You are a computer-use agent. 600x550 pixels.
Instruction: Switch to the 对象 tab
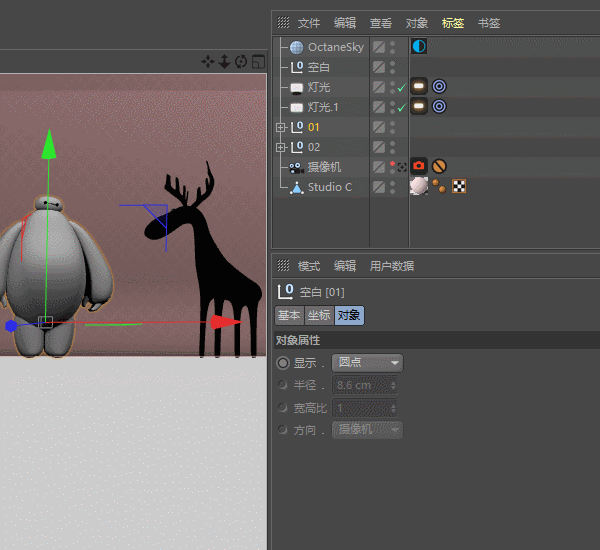pos(349,315)
